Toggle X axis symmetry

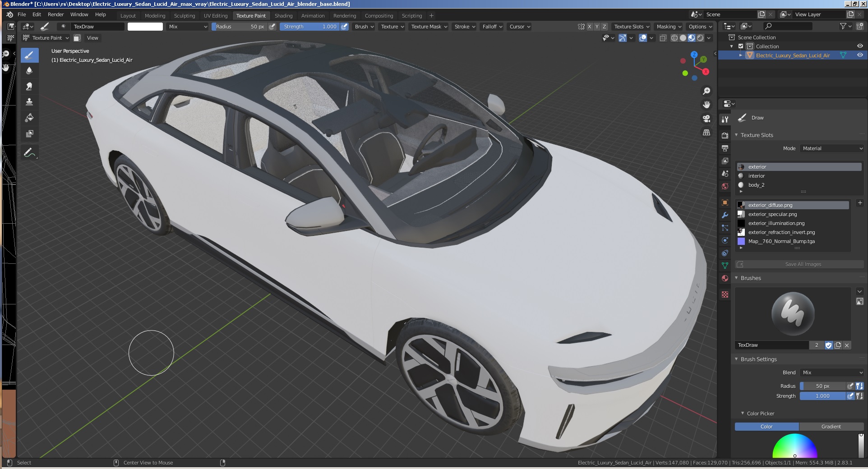coord(589,27)
